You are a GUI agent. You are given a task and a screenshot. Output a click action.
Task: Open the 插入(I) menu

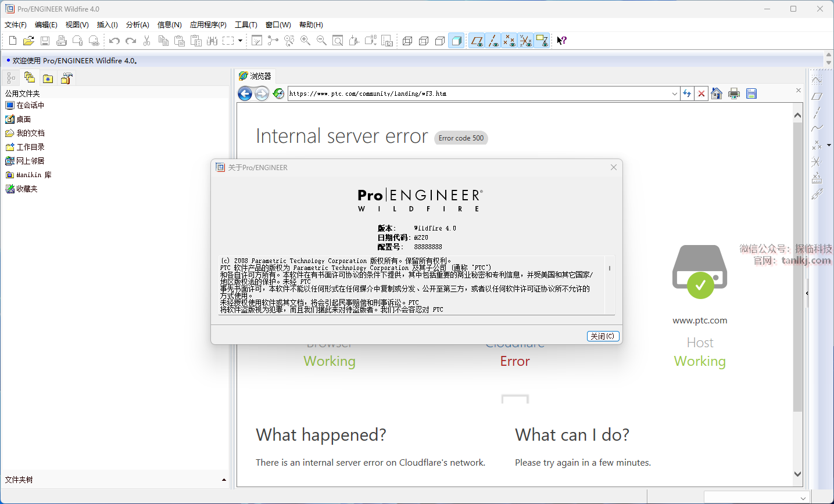[x=107, y=25]
